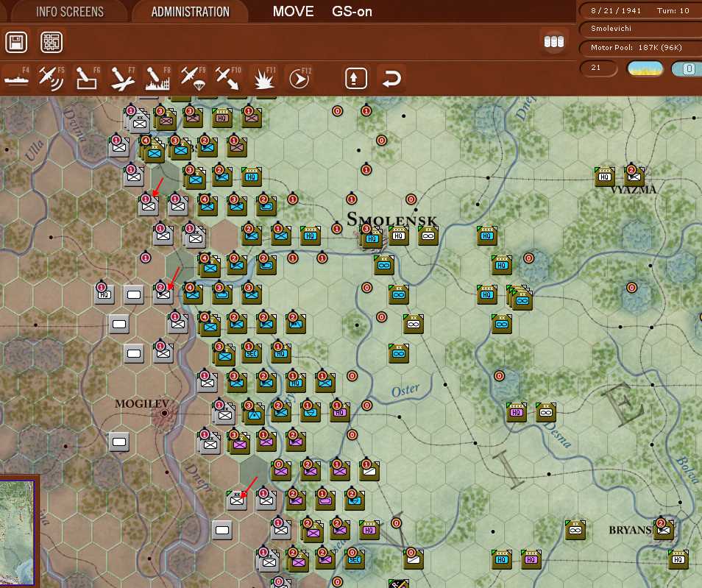The height and width of the screenshot is (588, 702).
Task: Select the unit counter on Bryansk
Action: pyautogui.click(x=663, y=530)
